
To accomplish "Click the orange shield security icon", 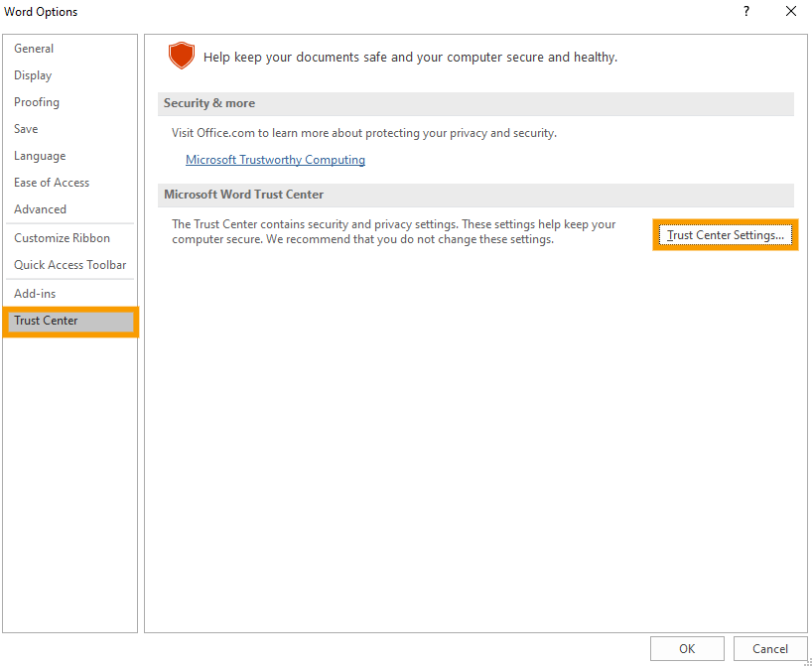I will (181, 56).
